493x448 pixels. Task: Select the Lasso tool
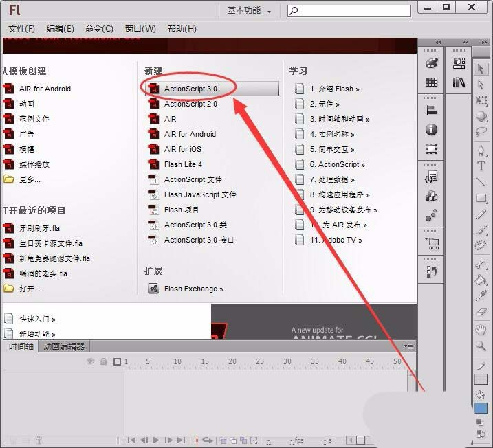pyautogui.click(x=481, y=132)
